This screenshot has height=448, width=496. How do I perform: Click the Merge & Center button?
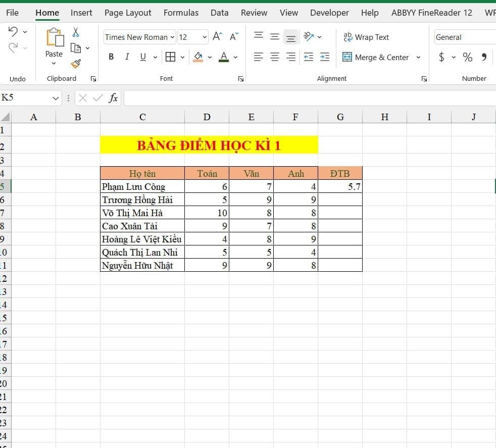[375, 57]
